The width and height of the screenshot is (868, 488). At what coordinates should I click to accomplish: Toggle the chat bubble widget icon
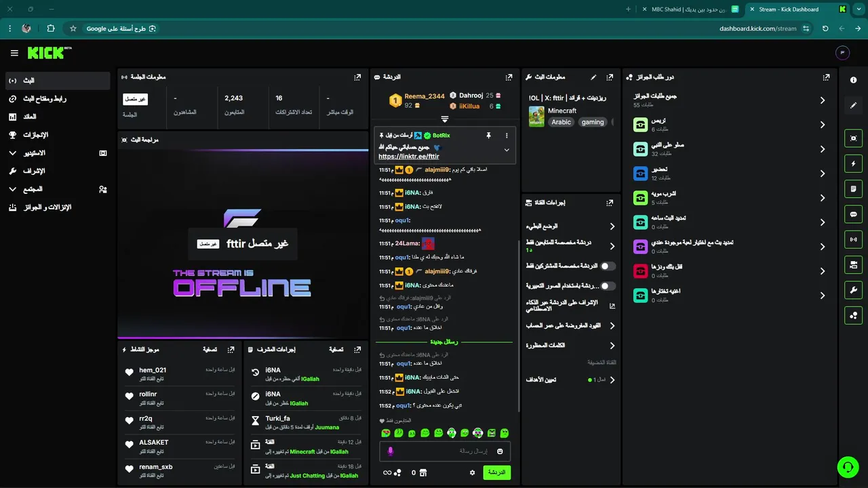(x=854, y=213)
